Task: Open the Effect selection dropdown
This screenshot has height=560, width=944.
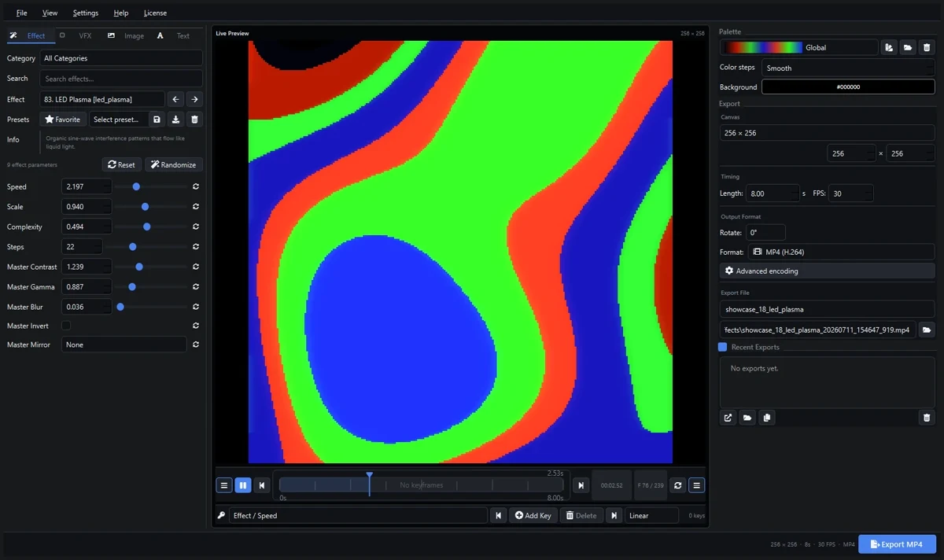Action: 102,99
